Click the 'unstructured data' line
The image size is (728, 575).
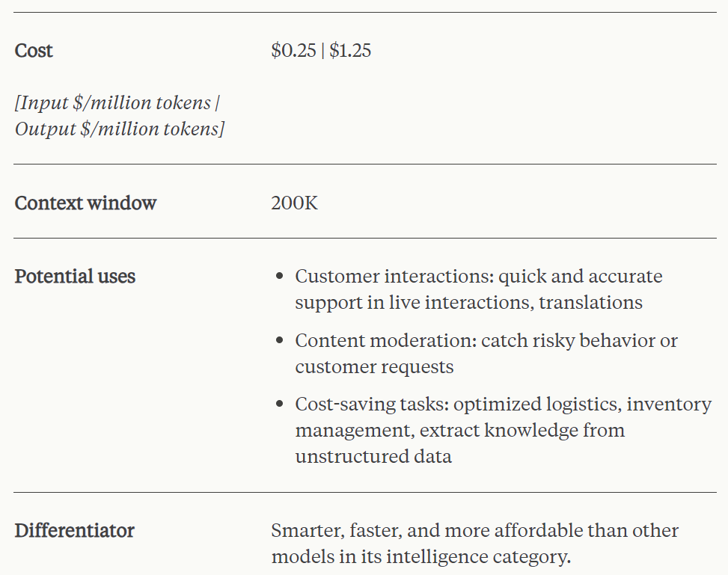[373, 456]
